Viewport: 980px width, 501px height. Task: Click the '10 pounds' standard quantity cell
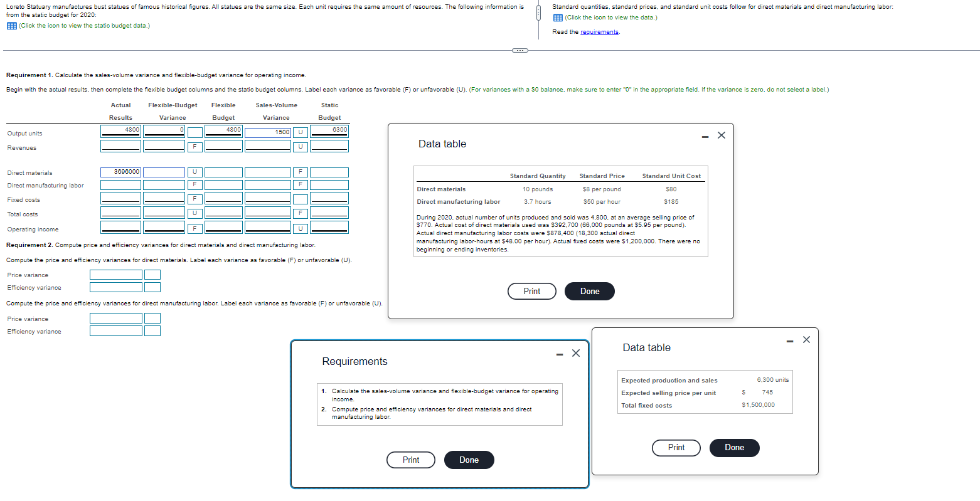pyautogui.click(x=538, y=189)
